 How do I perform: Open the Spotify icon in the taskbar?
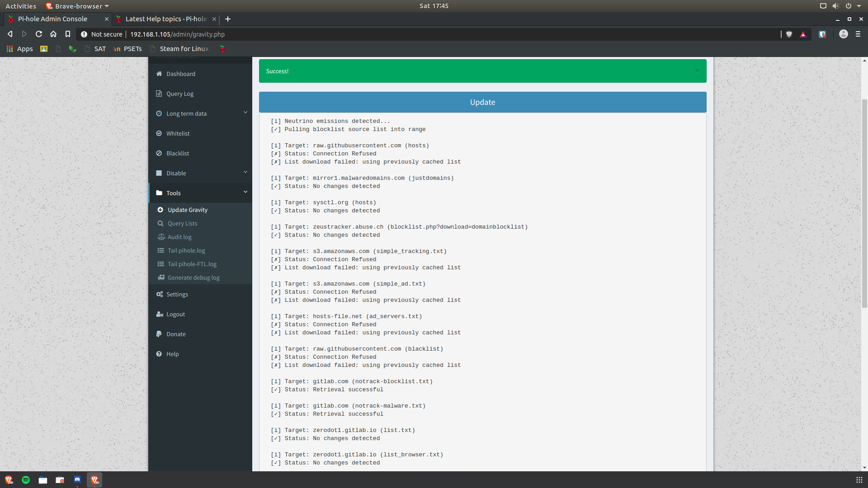pos(26,480)
